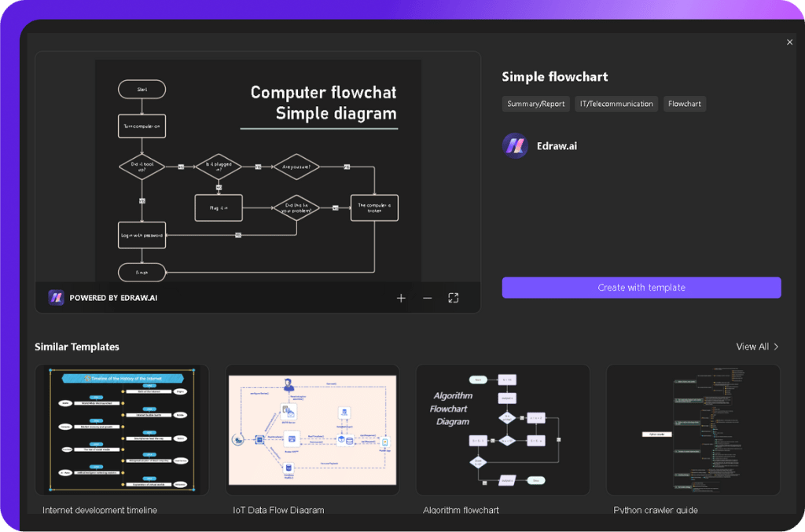Click the Edraw.ai author avatar icon
Screen dimensions: 805x532
[514, 145]
